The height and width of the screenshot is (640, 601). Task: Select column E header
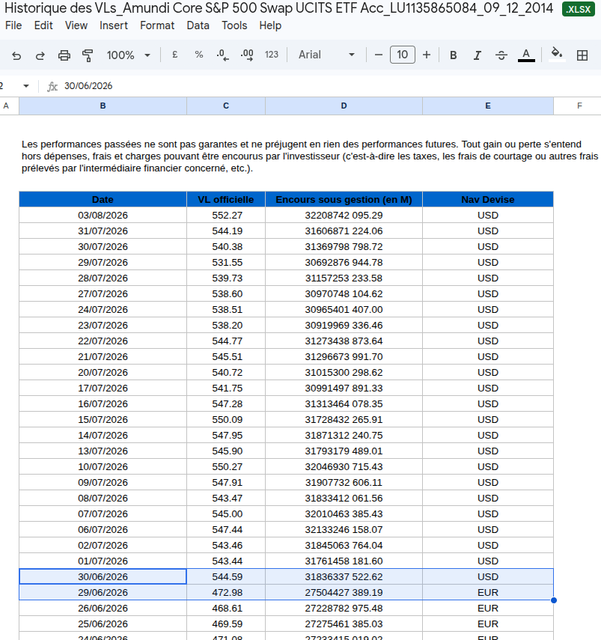click(488, 106)
